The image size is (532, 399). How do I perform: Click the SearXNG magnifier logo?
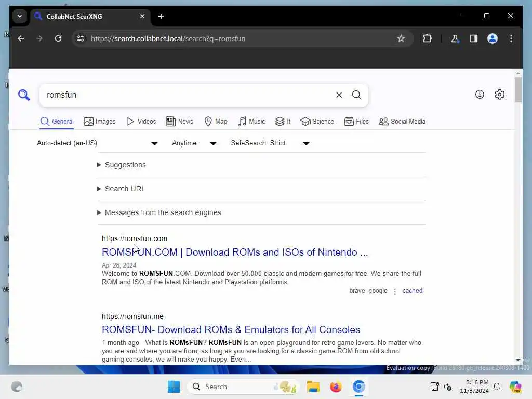24,95
